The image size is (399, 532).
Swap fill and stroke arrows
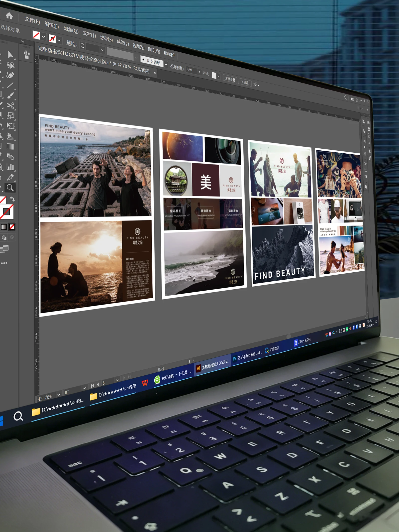pyautogui.click(x=12, y=199)
